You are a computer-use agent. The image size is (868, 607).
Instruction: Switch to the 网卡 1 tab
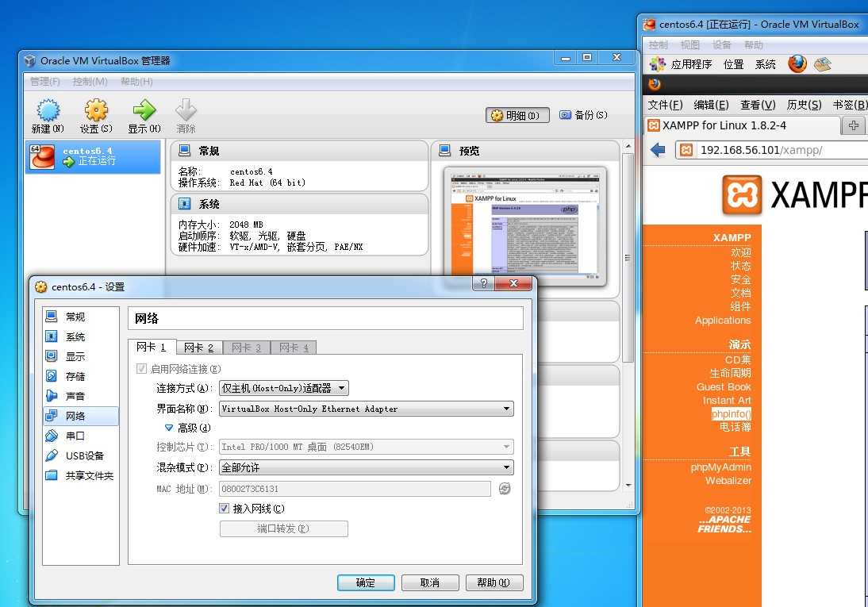pos(152,348)
